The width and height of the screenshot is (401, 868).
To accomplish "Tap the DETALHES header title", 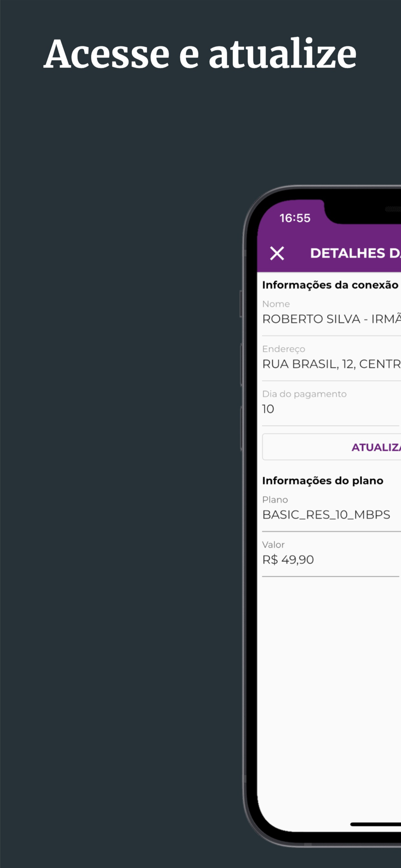I will click(355, 253).
